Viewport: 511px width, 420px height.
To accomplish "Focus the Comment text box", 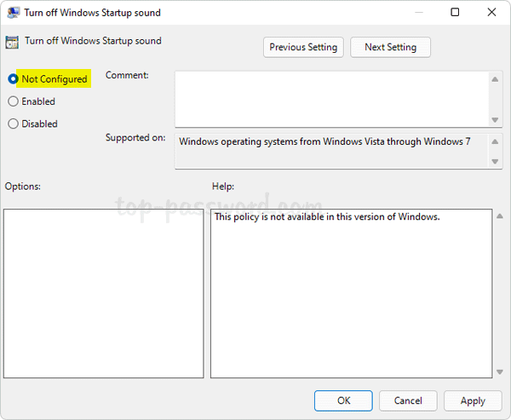I will click(330, 98).
